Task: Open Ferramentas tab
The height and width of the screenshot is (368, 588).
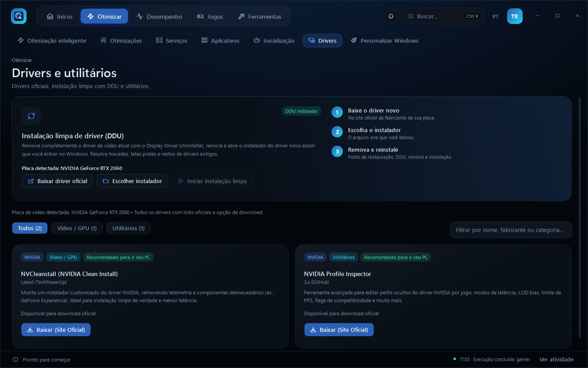Action: (x=260, y=16)
